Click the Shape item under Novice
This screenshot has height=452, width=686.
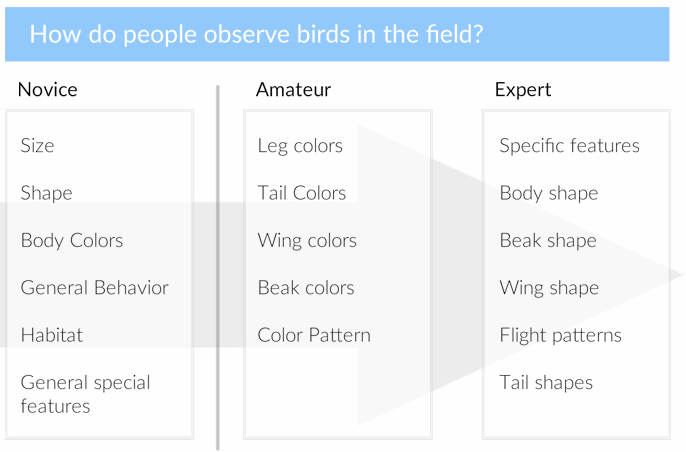pyautogui.click(x=46, y=193)
